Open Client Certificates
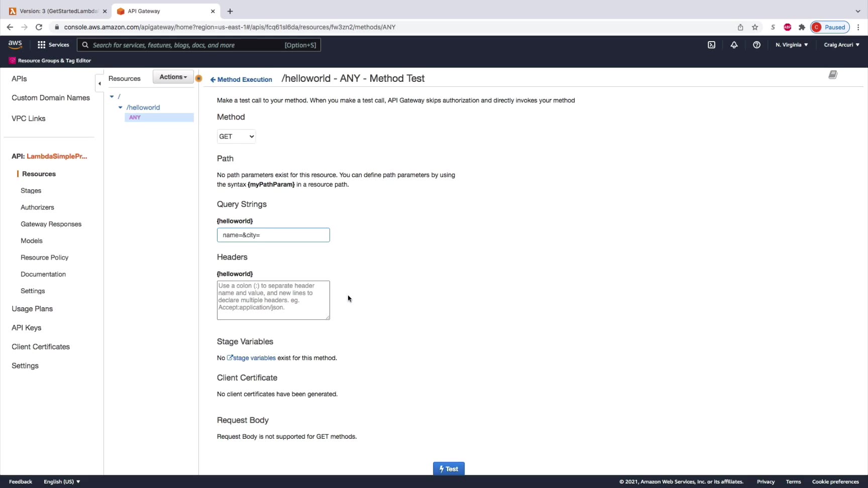This screenshot has height=488, width=868. 41,347
